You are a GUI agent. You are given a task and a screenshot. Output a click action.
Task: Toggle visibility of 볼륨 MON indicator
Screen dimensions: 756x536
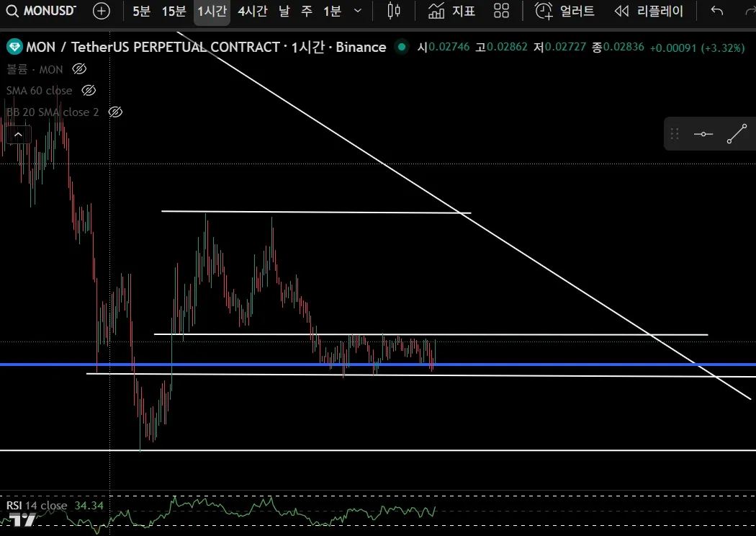click(79, 69)
